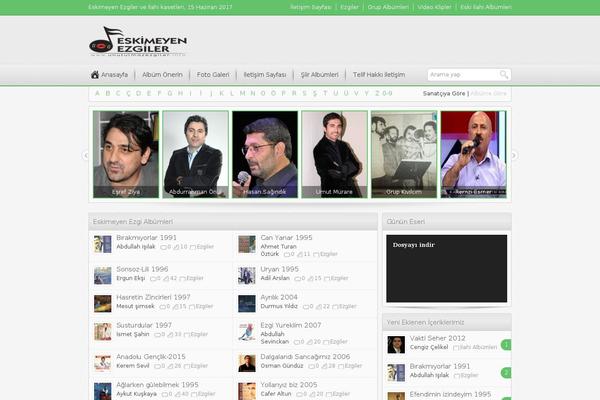Click Dosyayı indir download link
This screenshot has height=400, width=600.
(x=414, y=245)
